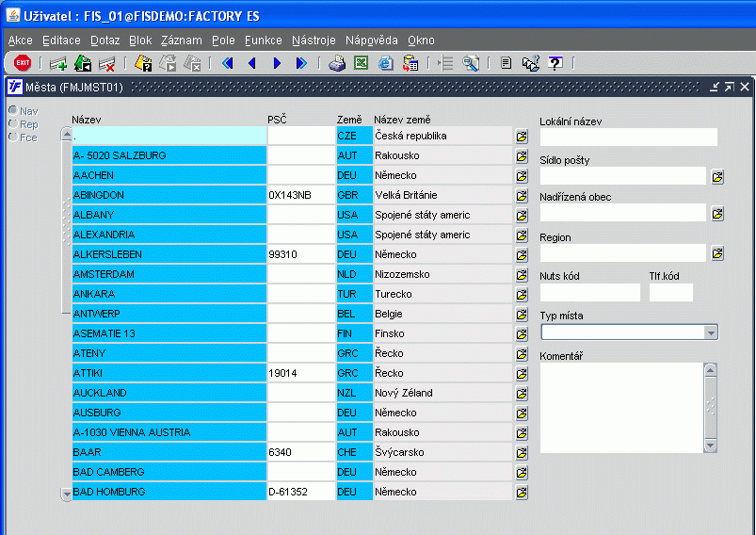Open country lookup for Velká Británie row
Viewport: 756px width, 535px height.
point(522,196)
